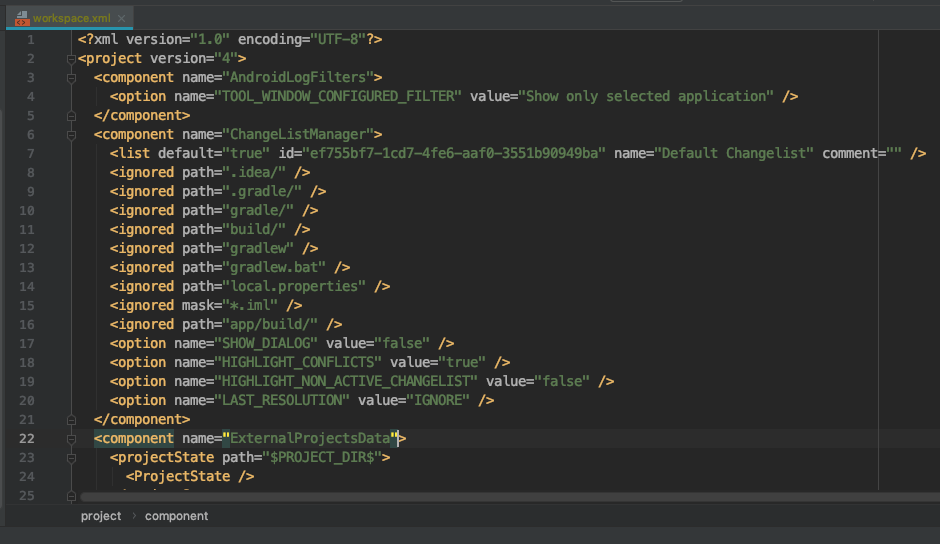Viewport: 940px width, 544px height.
Task: Click "HIGHLIGHT_CONFLICTS" option name
Action: (x=298, y=363)
